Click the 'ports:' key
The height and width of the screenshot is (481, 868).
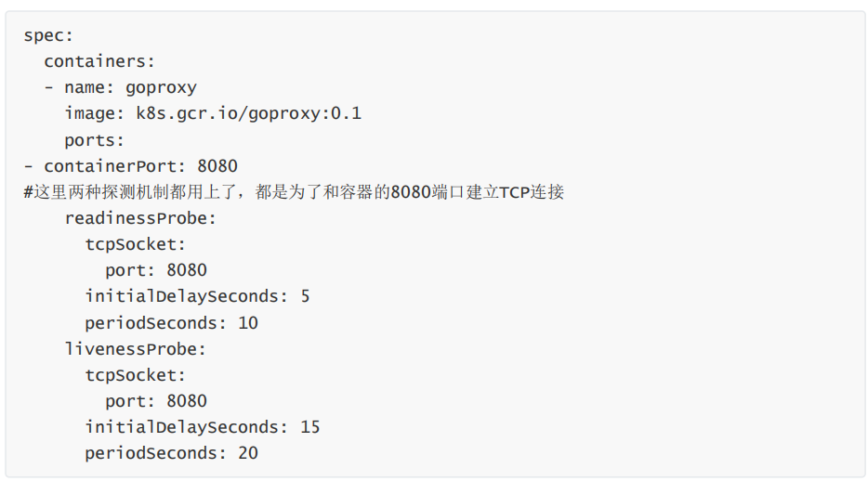(94, 140)
